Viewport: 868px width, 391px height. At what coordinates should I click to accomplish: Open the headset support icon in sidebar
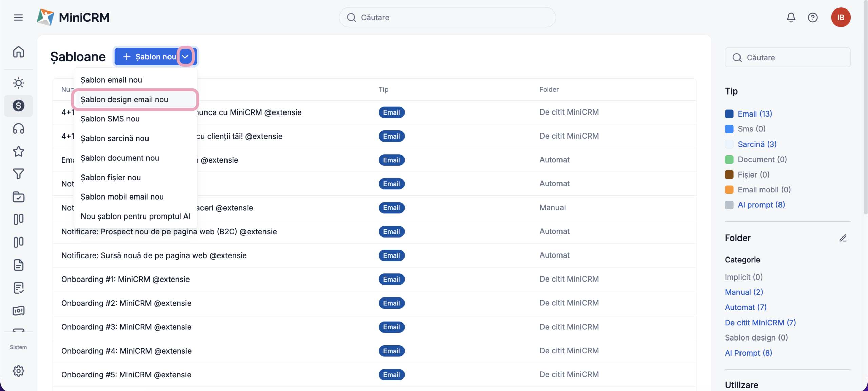pos(18,129)
